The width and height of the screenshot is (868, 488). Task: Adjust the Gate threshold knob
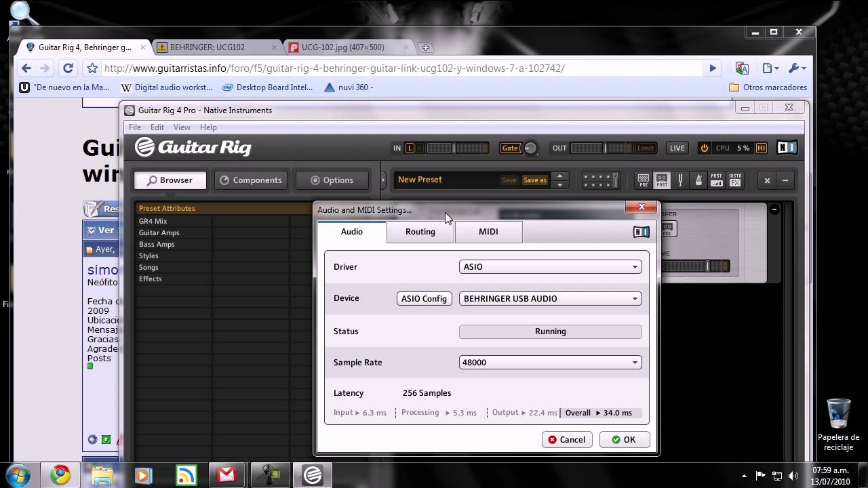(x=530, y=148)
